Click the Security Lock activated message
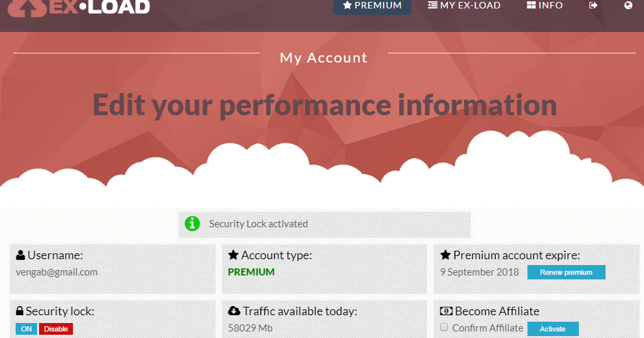The image size is (644, 338). point(259,224)
